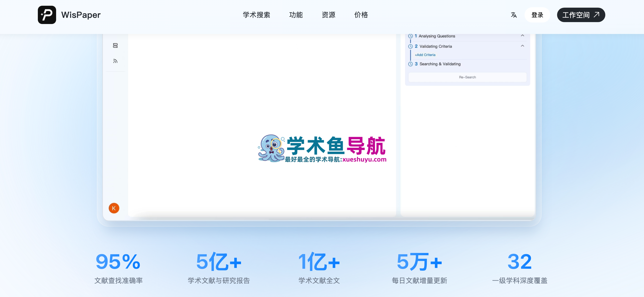Screen dimensions: 644x297
Task: Click the 文献查找准确率 label
Action: 118,280
